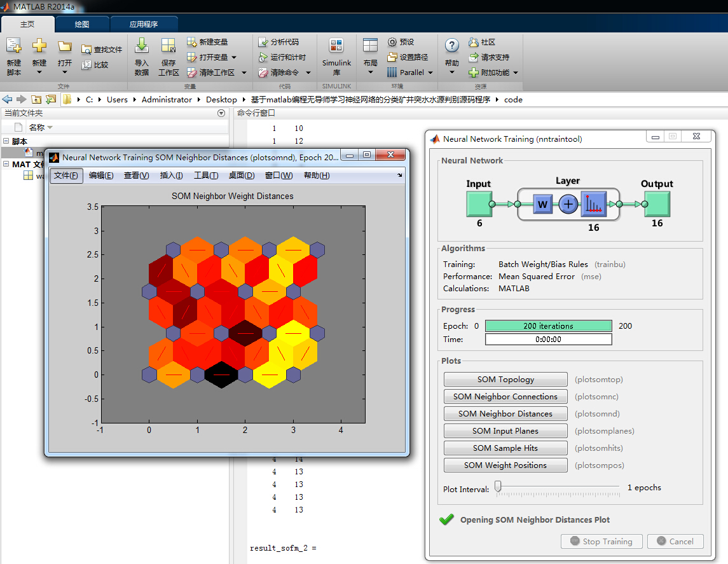Screen dimensions: 728x564
Task: Open Simulink Library icon
Action: pyautogui.click(x=336, y=46)
